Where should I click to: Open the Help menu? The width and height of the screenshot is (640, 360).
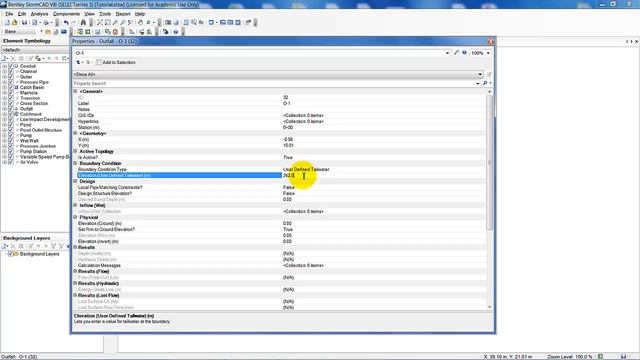pyautogui.click(x=140, y=14)
